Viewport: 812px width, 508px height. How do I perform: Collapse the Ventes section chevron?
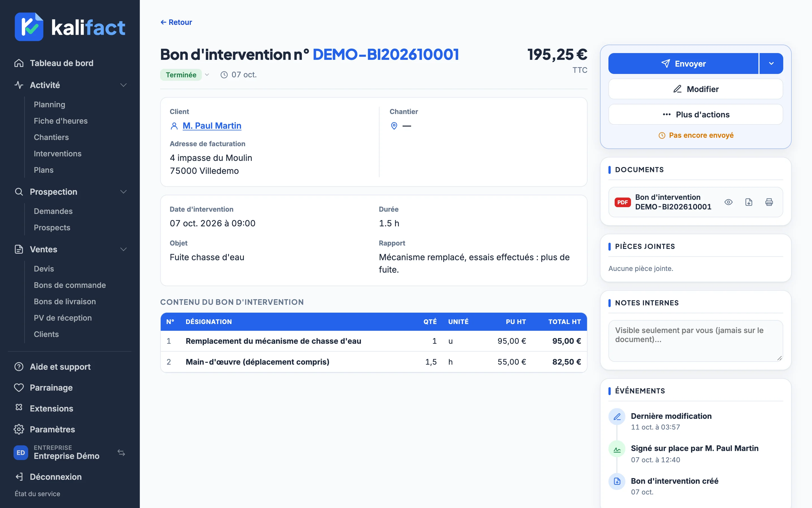click(x=123, y=249)
